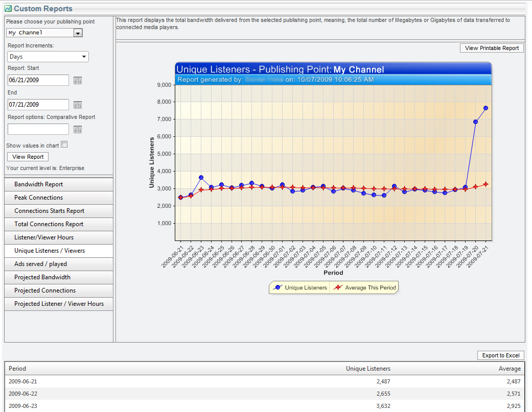Click the Report Start date field
Screen dimensions: 532x412
coord(38,80)
